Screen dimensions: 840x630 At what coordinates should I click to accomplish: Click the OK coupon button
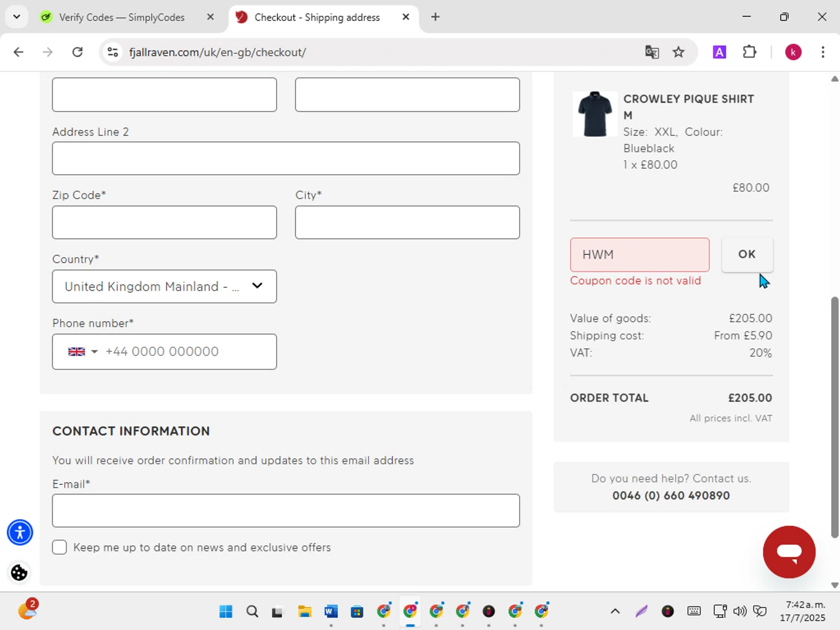pyautogui.click(x=747, y=254)
